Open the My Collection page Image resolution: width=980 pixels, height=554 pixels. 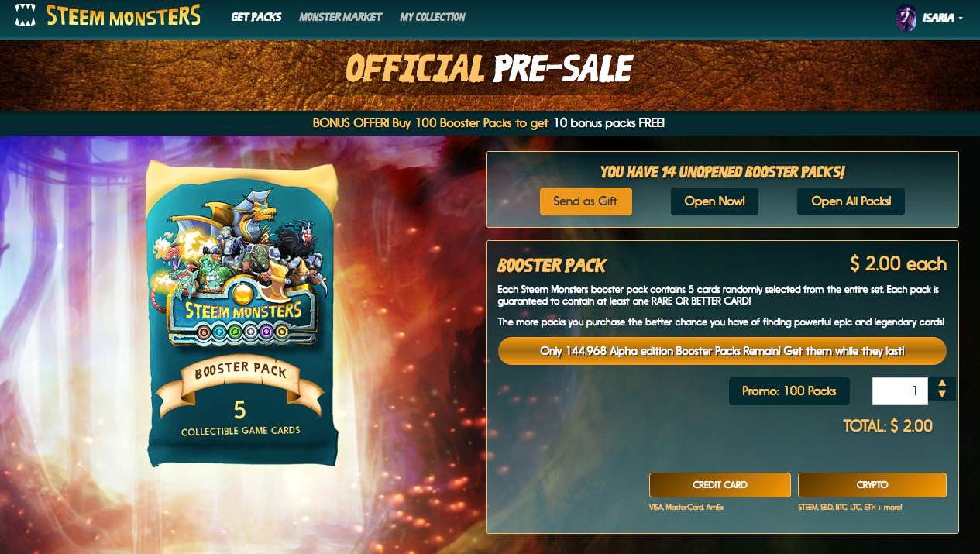click(x=432, y=17)
